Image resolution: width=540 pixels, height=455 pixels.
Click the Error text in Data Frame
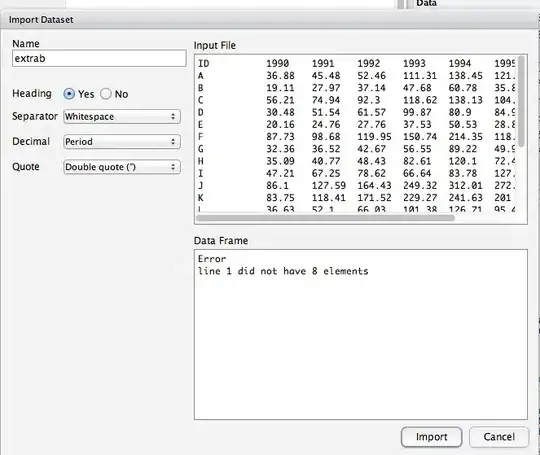[212, 259]
